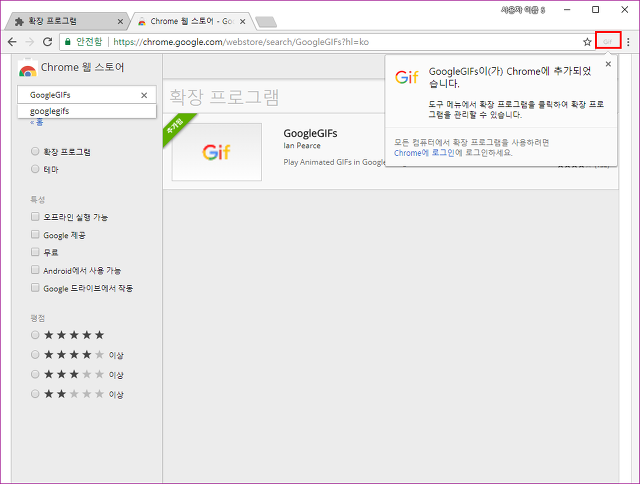Click the 평점 filter heading
640x484 pixels.
38,318
